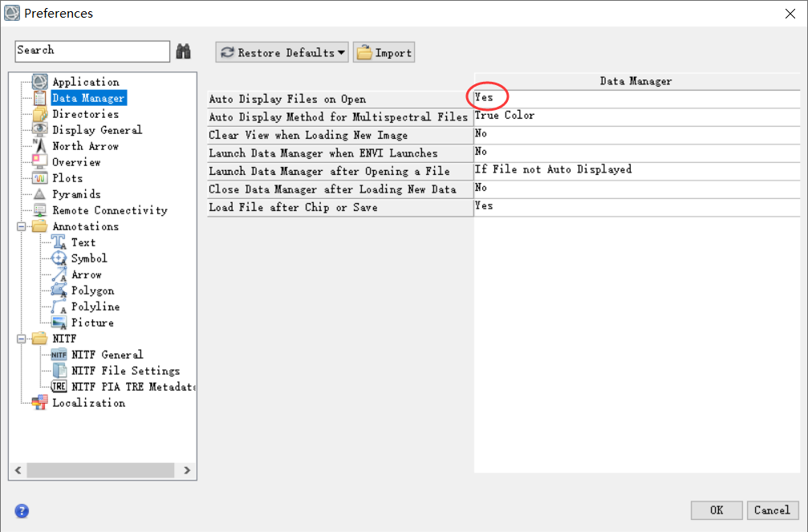Click the NITF File Settings icon
808x532 pixels.
(x=59, y=371)
